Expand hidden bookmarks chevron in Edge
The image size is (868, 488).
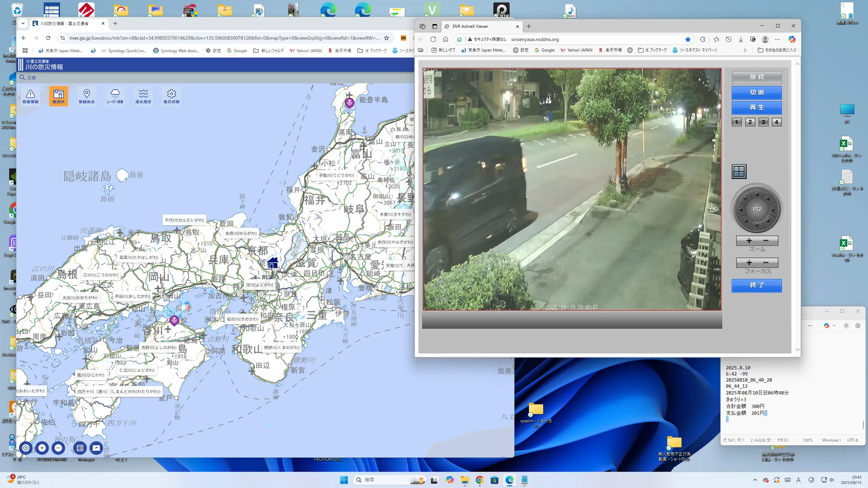[745, 50]
